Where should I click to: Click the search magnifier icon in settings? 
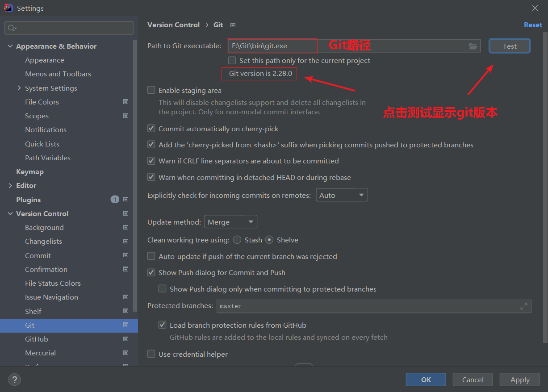point(11,28)
